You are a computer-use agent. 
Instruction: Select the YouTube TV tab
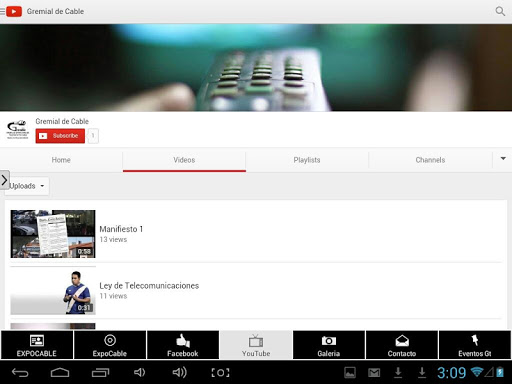(x=256, y=345)
